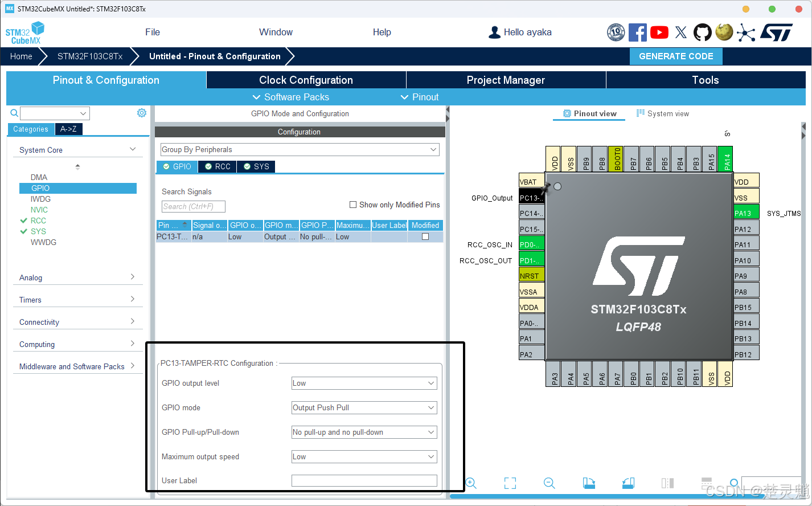Select IWDG in System Core list

(x=40, y=199)
